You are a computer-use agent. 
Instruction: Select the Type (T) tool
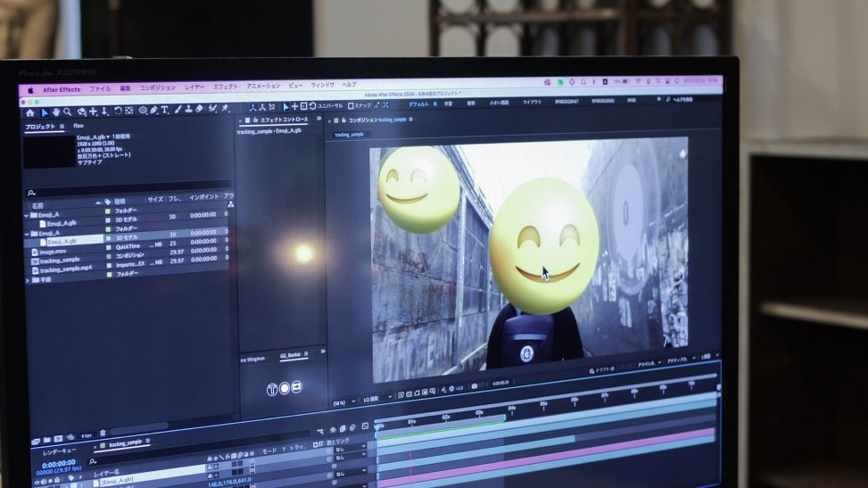point(164,110)
